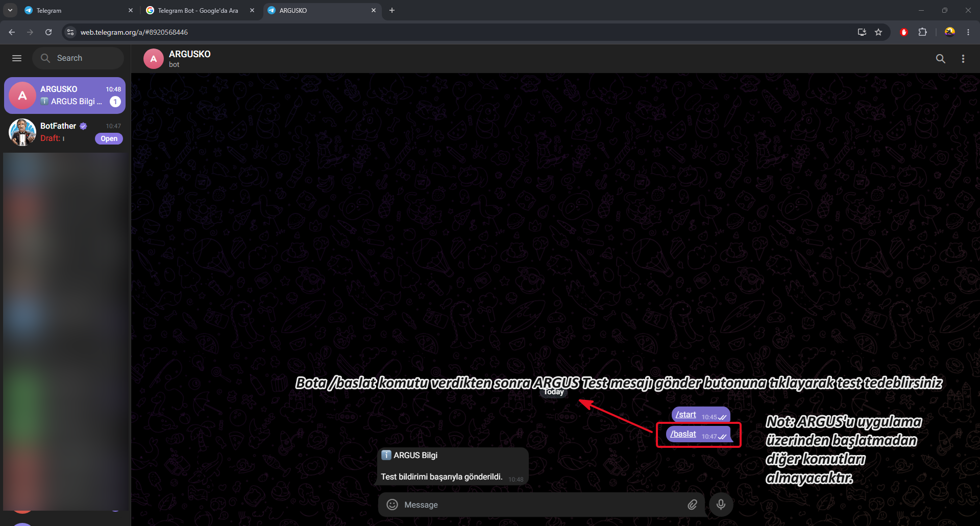This screenshot has height=526, width=980.
Task: View site information icon
Action: 70,32
